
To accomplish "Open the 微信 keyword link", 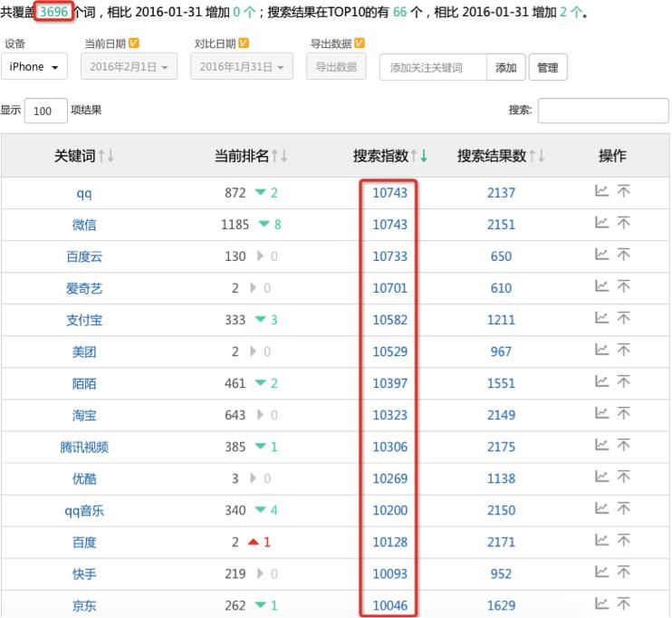I will point(84,225).
